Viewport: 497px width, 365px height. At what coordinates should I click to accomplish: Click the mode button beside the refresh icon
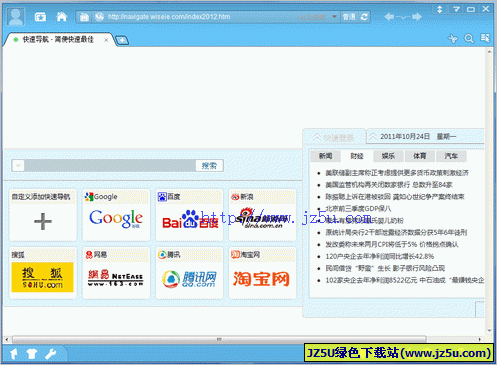tap(349, 17)
